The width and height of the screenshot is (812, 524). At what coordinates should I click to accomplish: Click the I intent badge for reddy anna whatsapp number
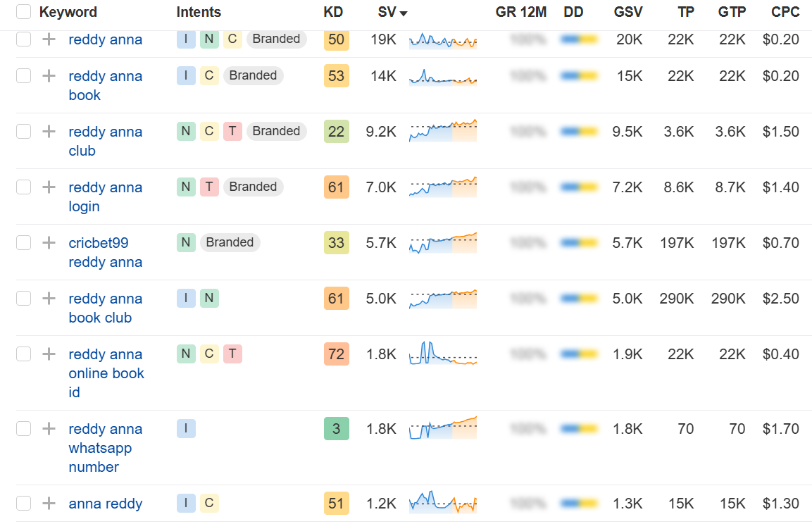[x=186, y=429]
